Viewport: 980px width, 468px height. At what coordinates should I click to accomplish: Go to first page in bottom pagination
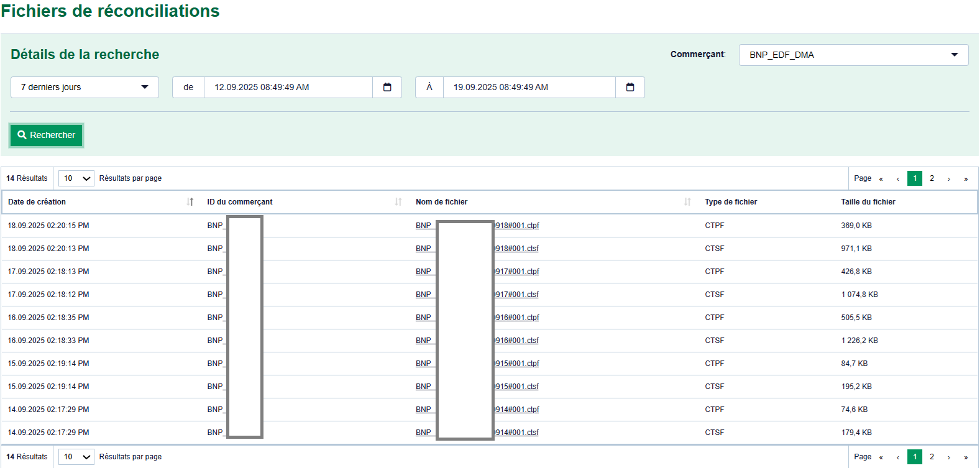pyautogui.click(x=881, y=457)
